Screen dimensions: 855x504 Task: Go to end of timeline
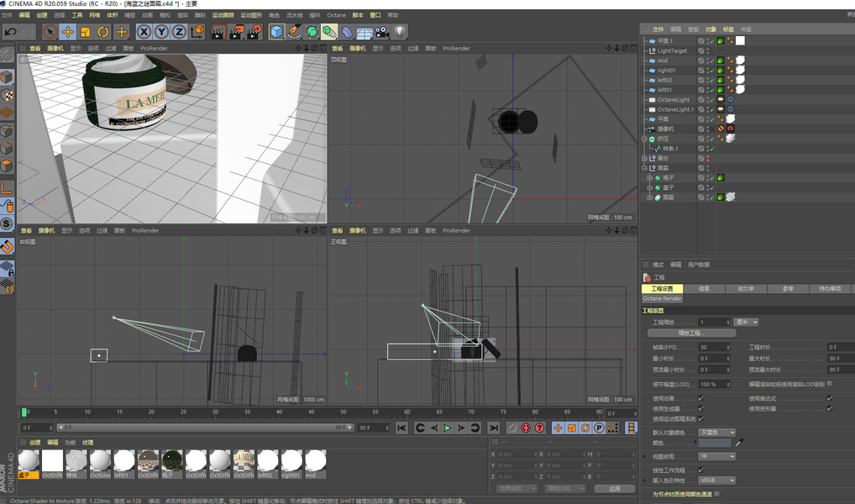point(494,428)
